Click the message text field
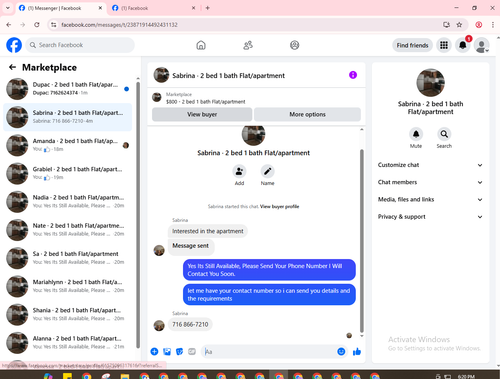This screenshot has width=500, height=379. coord(269,352)
